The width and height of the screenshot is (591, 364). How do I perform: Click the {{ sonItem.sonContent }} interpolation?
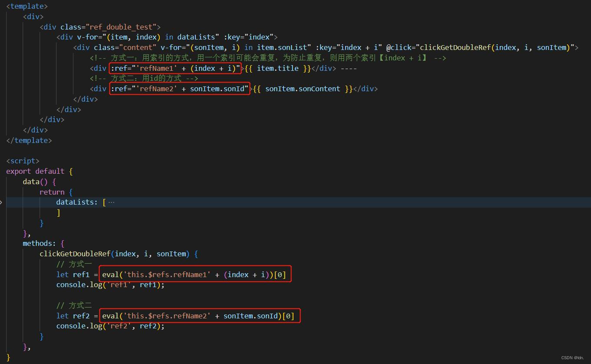pos(303,89)
